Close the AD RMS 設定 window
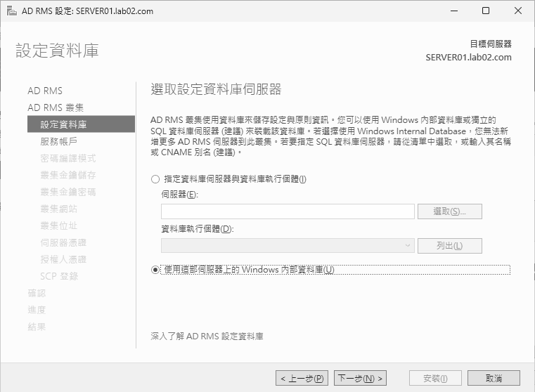Screen dimensions: 535x392 point(517,11)
